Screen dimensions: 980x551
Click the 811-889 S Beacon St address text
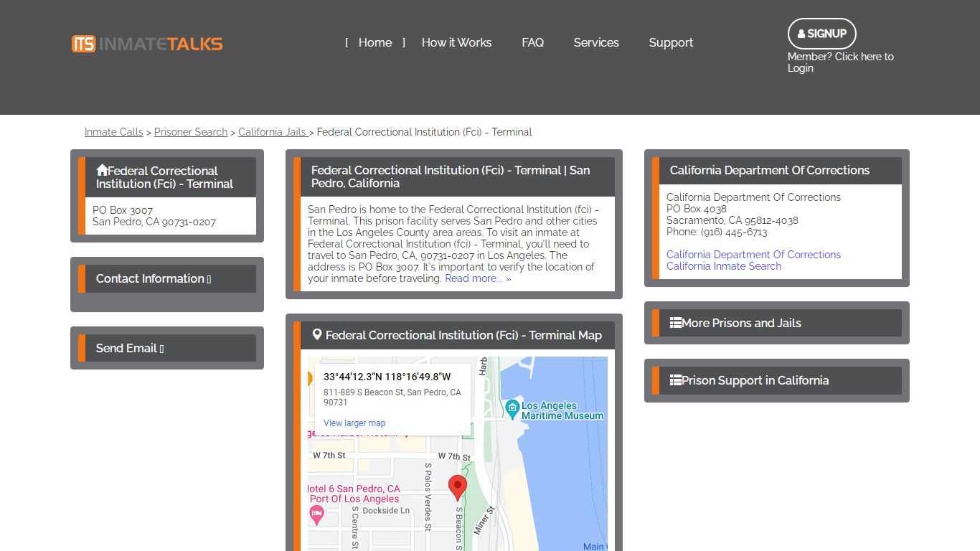(392, 397)
